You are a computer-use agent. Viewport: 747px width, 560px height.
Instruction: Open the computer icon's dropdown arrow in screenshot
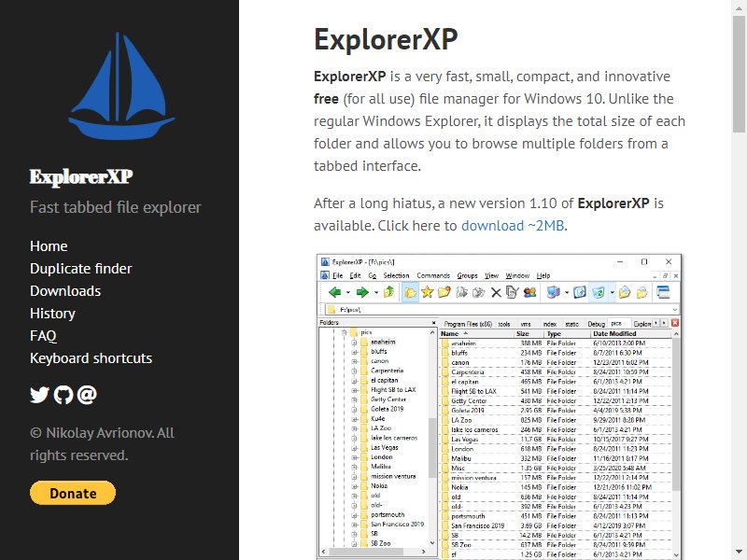pos(567,292)
